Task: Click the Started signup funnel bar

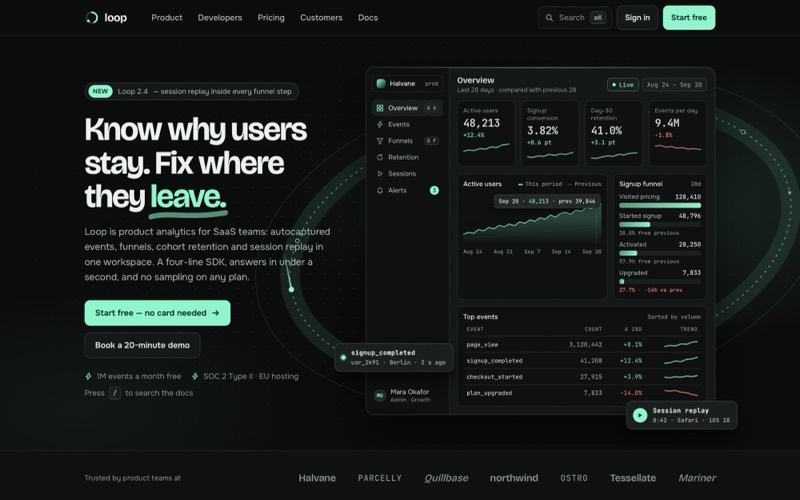Action: point(660,224)
